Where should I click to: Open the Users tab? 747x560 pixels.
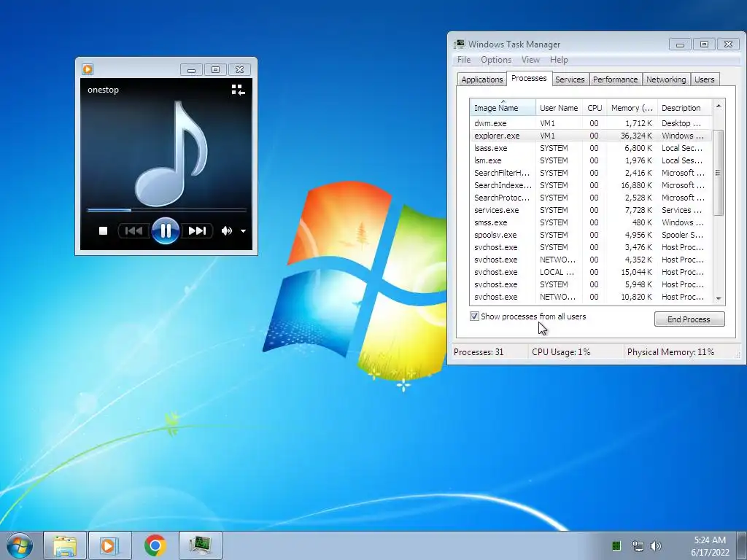704,79
